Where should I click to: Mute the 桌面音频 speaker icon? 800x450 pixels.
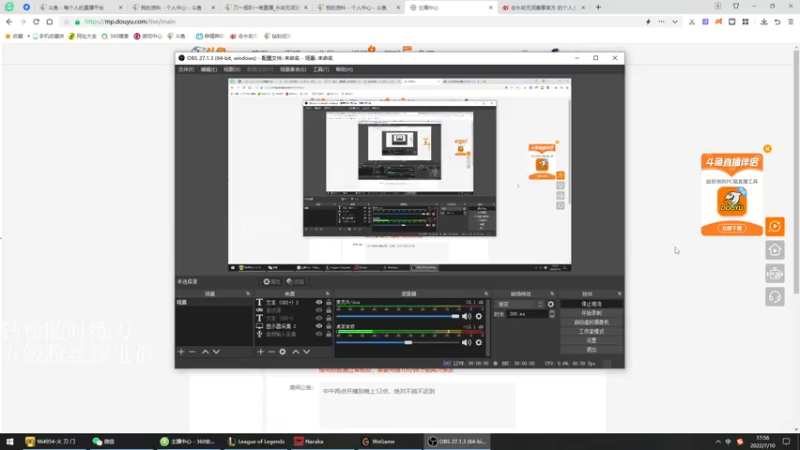tap(466, 343)
